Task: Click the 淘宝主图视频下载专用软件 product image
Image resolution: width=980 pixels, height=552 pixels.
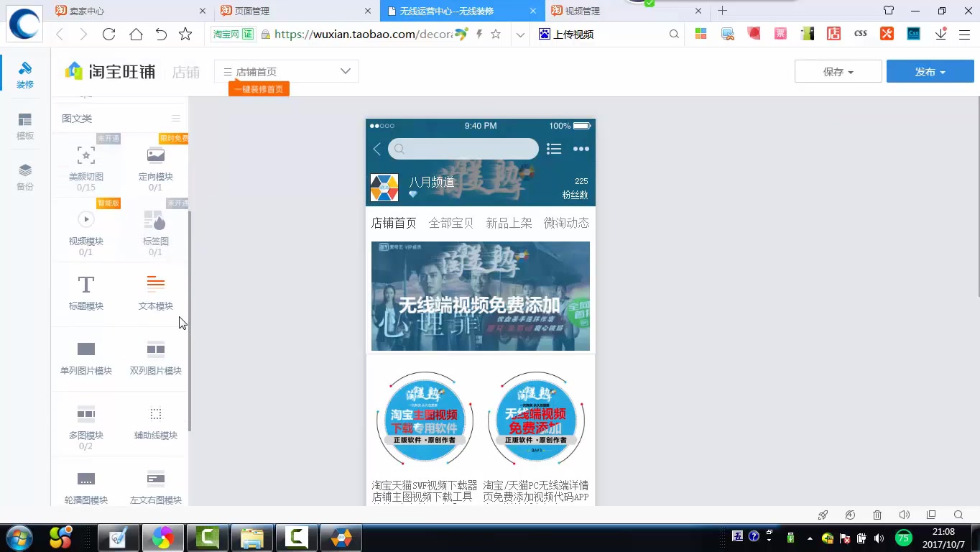Action: pos(425,419)
